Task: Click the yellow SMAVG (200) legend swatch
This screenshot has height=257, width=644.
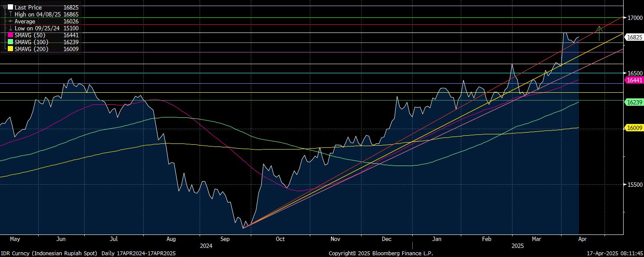Action: [x=10, y=49]
